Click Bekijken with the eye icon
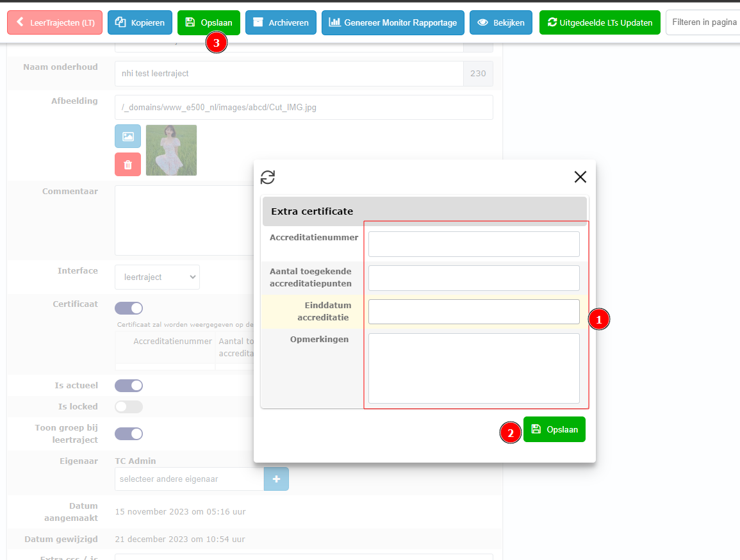The width and height of the screenshot is (740, 560). click(x=501, y=22)
